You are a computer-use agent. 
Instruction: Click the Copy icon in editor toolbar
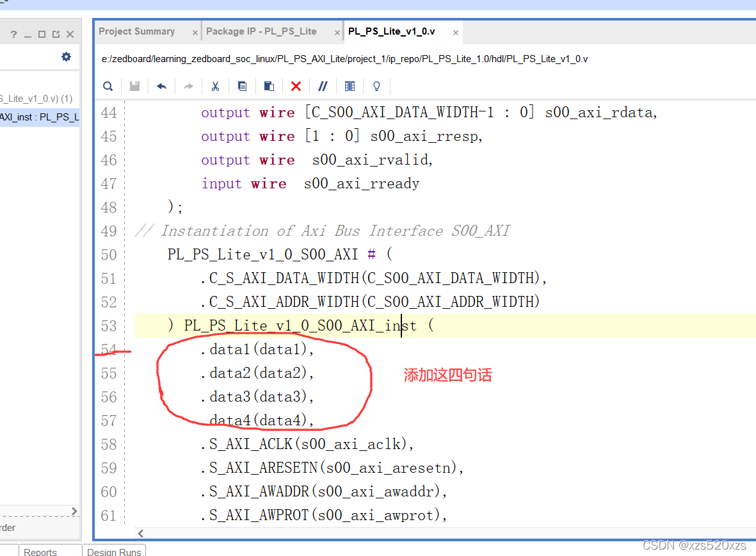coord(242,86)
